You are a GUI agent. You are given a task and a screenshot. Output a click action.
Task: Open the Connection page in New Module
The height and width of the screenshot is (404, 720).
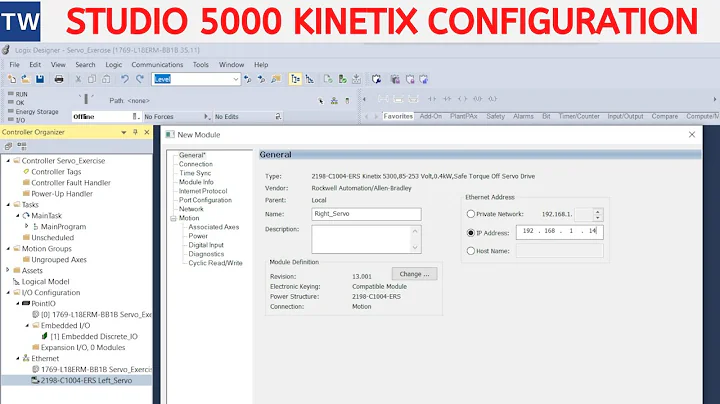pos(196,164)
